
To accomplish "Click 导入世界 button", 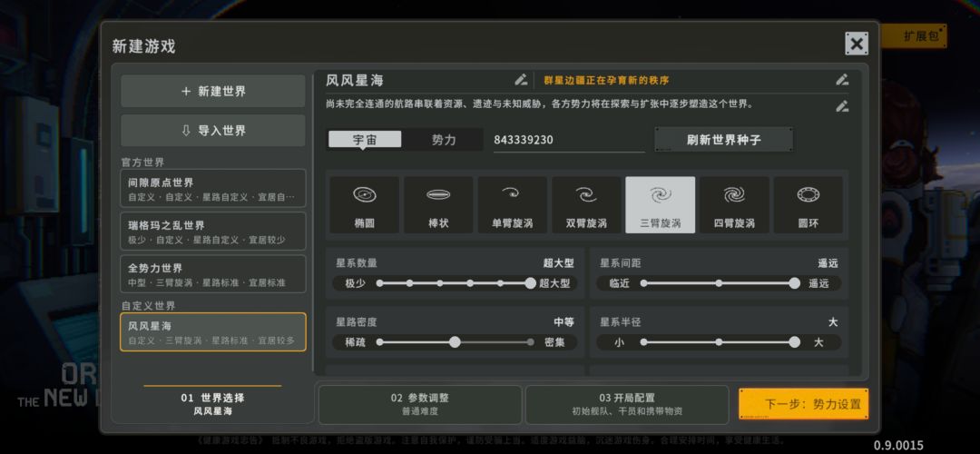I will (213, 131).
